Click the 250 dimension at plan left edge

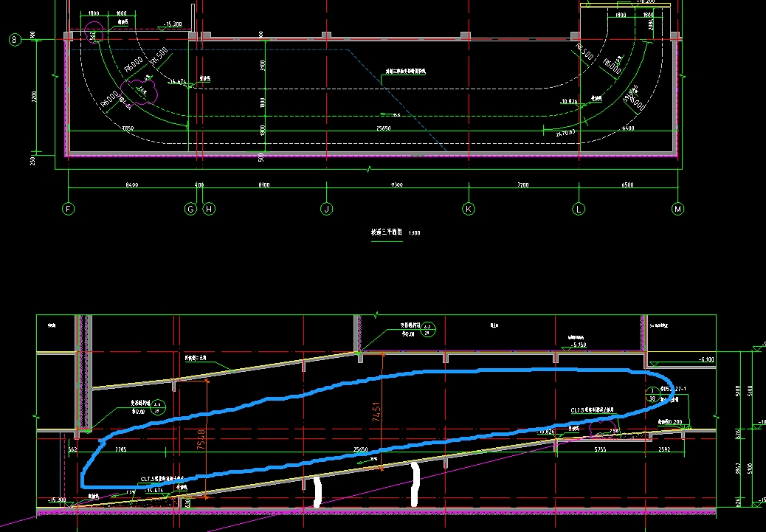point(32,160)
